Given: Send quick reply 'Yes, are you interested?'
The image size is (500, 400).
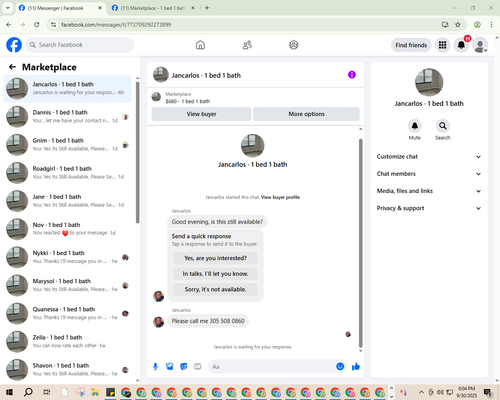Looking at the screenshot, I should click(x=215, y=258).
